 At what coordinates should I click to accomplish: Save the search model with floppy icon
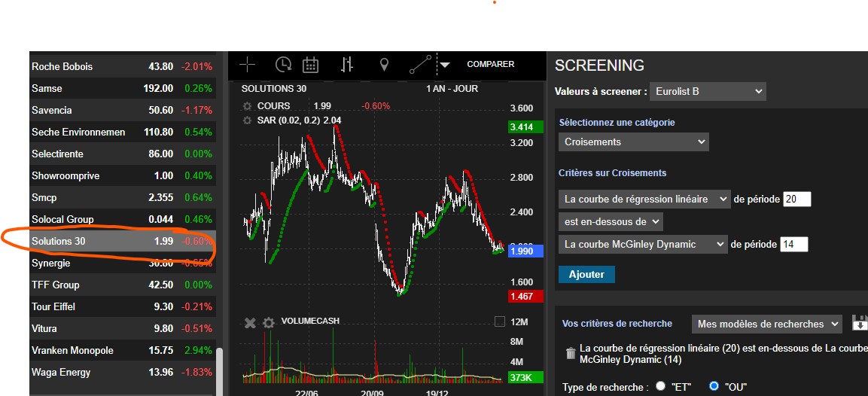pyautogui.click(x=860, y=324)
